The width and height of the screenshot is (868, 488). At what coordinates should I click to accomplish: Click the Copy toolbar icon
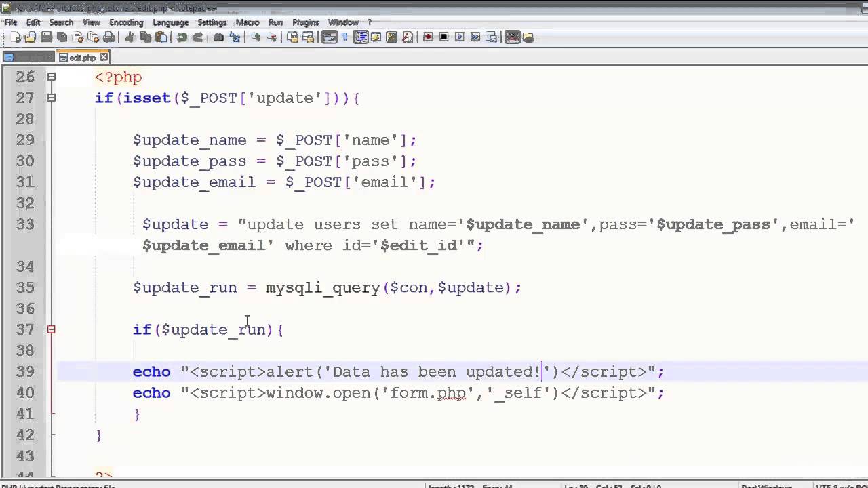pos(145,37)
